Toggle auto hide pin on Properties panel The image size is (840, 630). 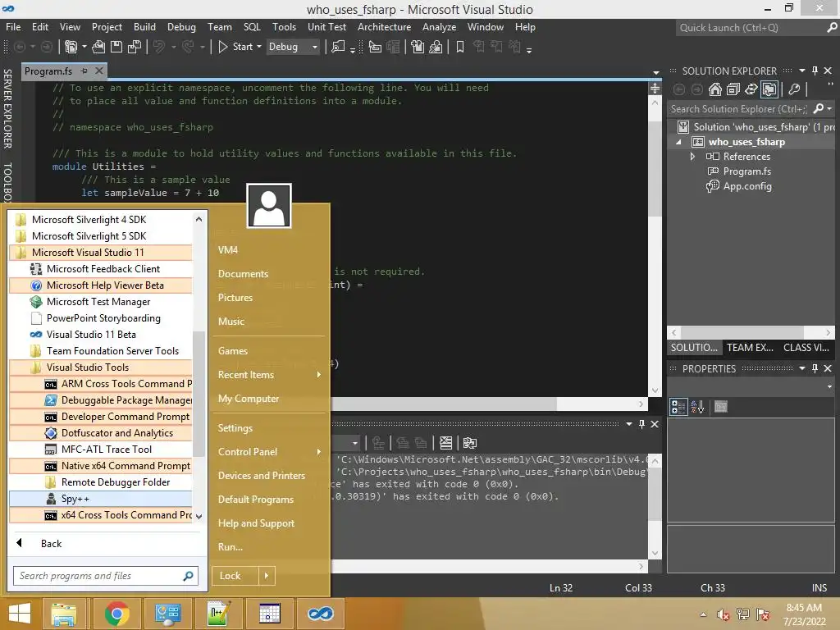pyautogui.click(x=815, y=368)
